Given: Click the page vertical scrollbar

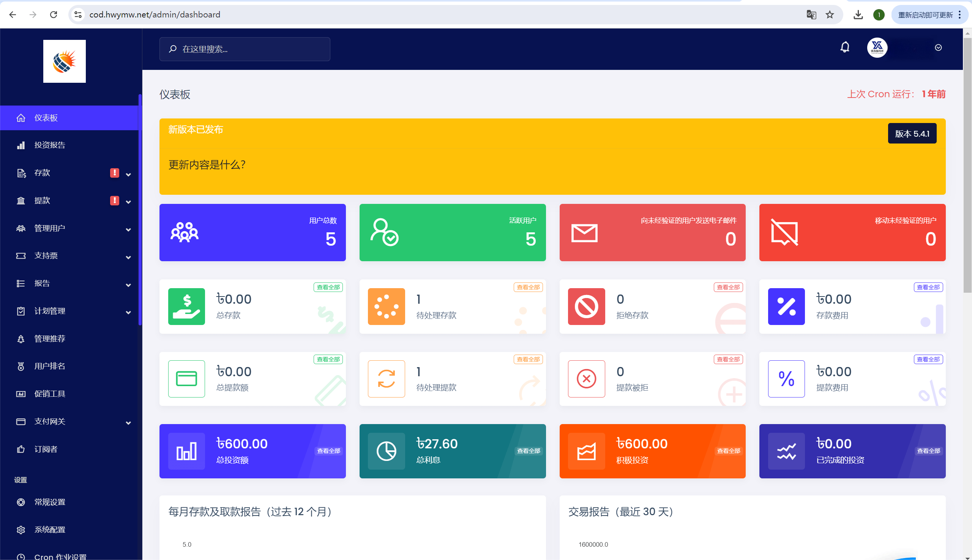Looking at the screenshot, I should [967, 166].
